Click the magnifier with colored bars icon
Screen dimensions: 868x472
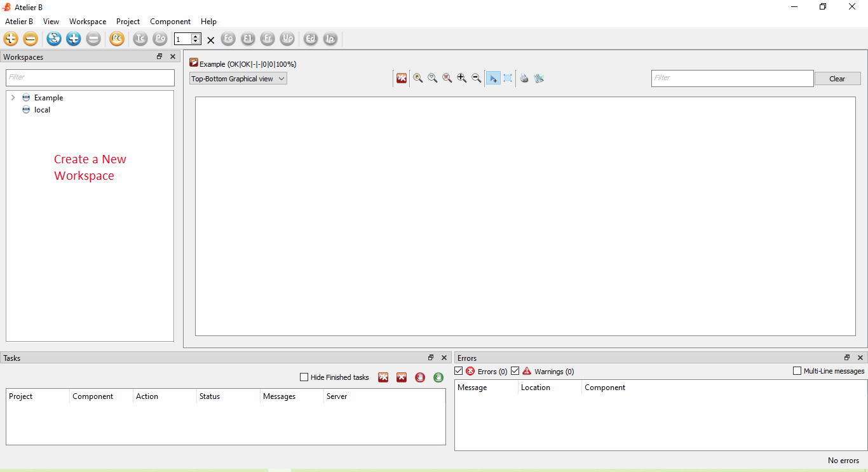point(447,78)
